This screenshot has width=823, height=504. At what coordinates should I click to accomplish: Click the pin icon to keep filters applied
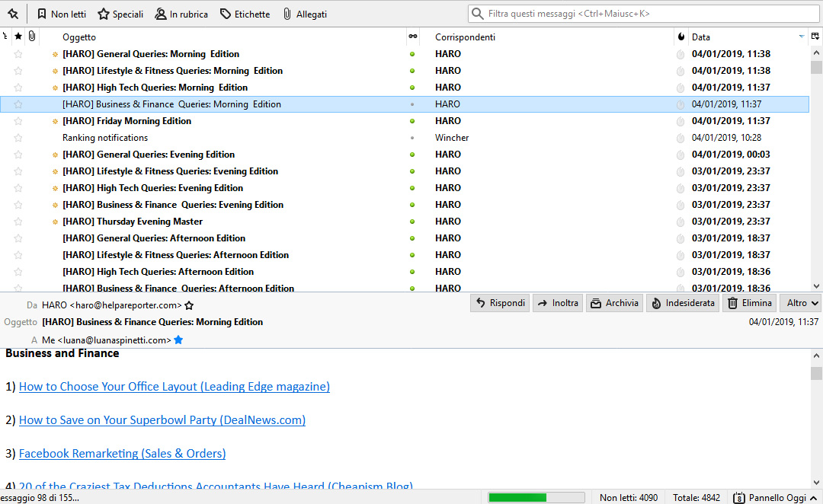click(13, 14)
